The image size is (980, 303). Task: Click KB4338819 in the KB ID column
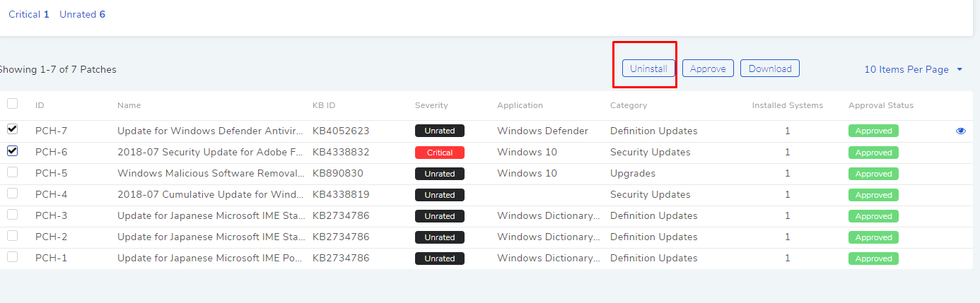[341, 194]
